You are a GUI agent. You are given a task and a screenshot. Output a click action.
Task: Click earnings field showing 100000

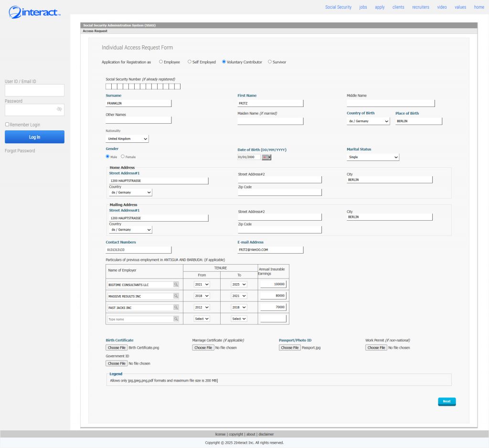pyautogui.click(x=273, y=284)
